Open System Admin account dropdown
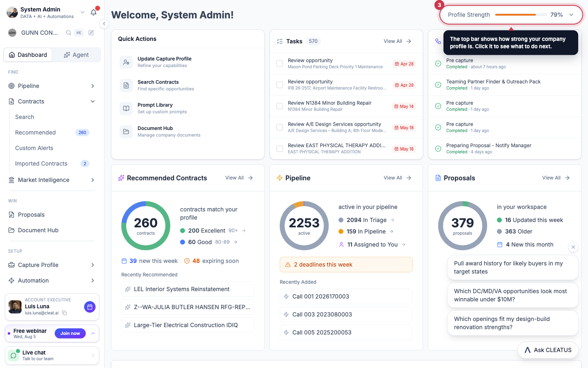Image resolution: width=588 pixels, height=368 pixels. [x=82, y=12]
